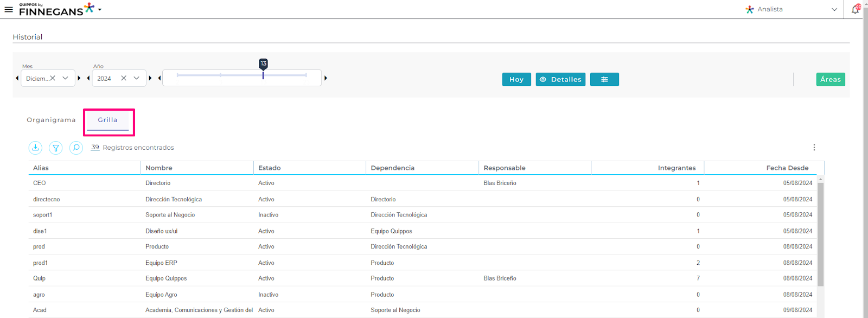Open the filter funnel icon
This screenshot has height=318, width=868.
56,148
